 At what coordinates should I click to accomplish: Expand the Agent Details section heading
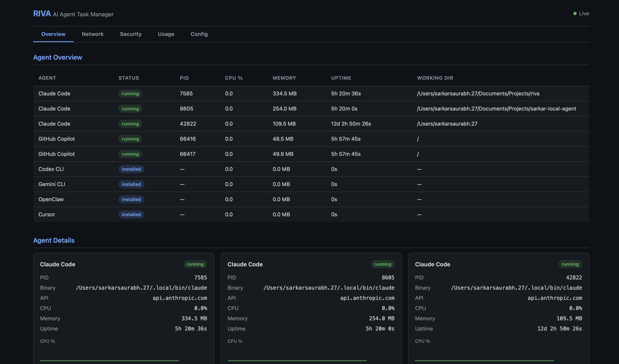coord(54,240)
